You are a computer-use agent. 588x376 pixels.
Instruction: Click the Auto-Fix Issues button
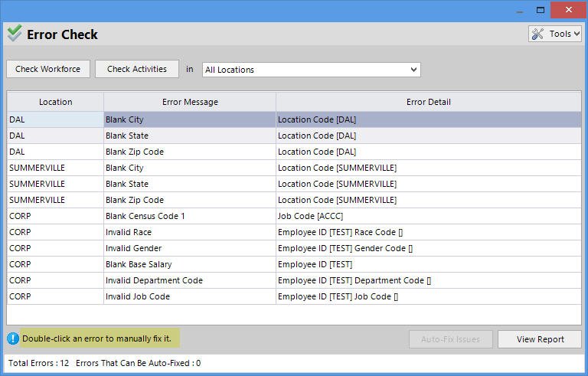click(x=451, y=339)
